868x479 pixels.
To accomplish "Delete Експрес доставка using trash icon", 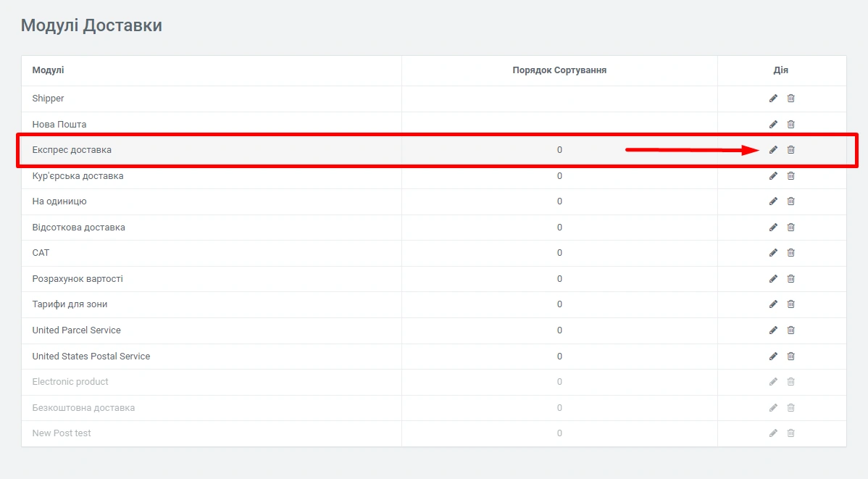I will pyautogui.click(x=791, y=150).
